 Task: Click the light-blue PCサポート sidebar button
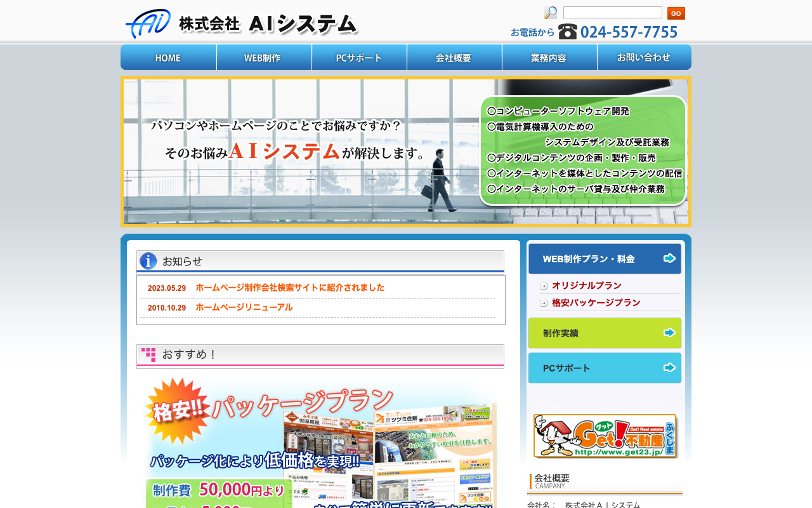click(x=605, y=368)
